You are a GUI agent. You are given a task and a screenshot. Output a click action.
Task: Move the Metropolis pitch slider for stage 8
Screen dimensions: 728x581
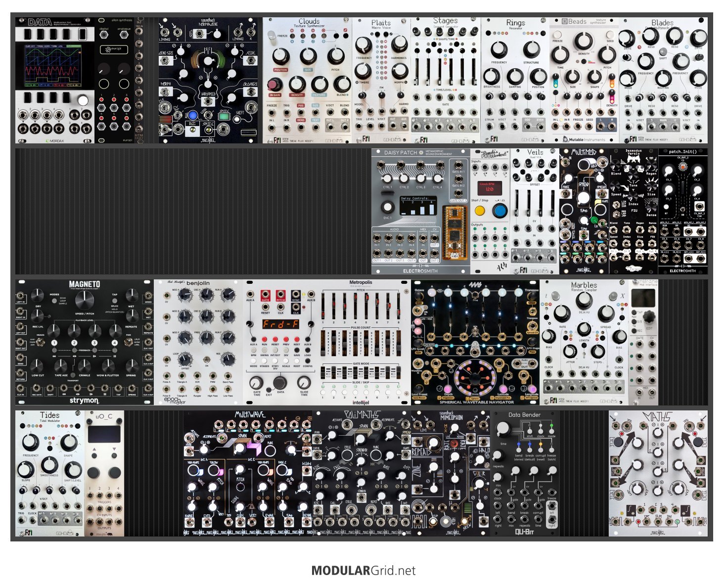[398, 307]
